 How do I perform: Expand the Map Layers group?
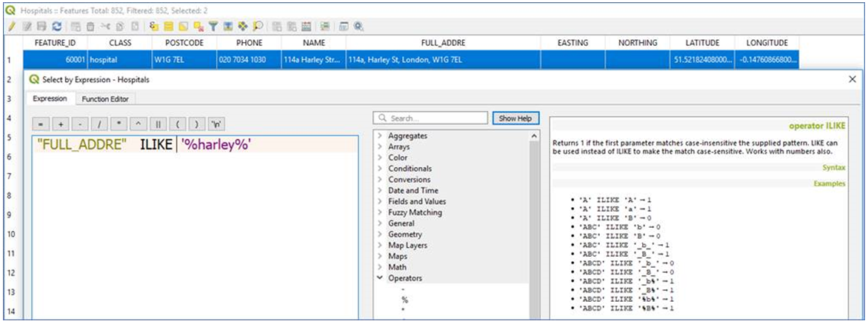(x=379, y=246)
